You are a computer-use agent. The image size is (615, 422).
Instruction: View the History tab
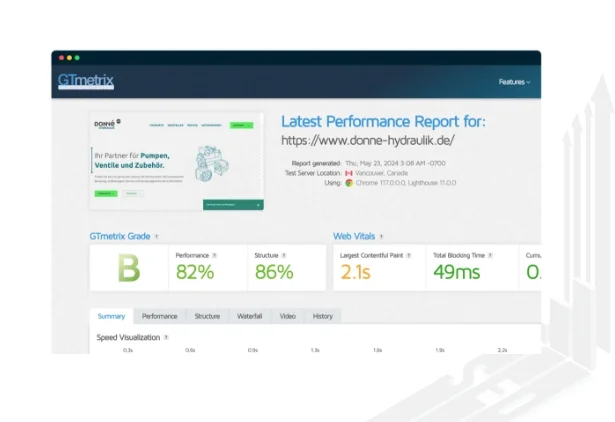(x=322, y=316)
